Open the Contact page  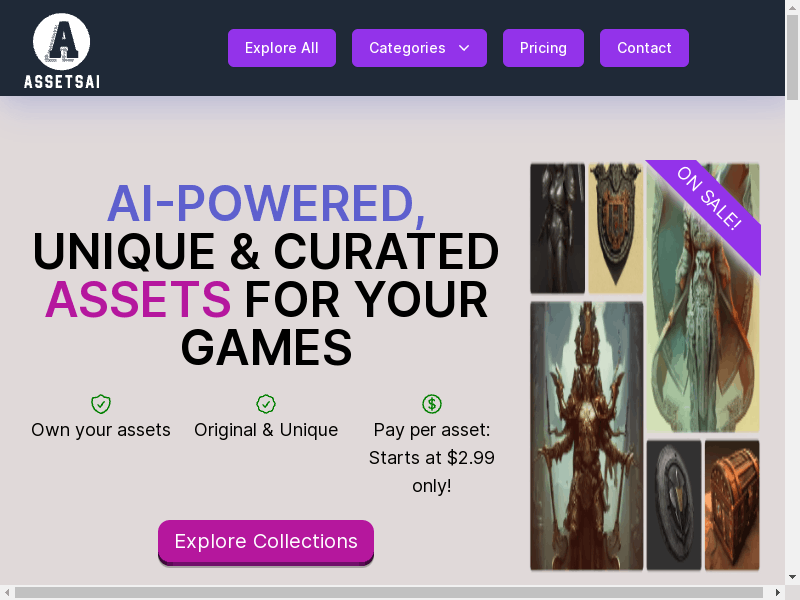[x=644, y=48]
